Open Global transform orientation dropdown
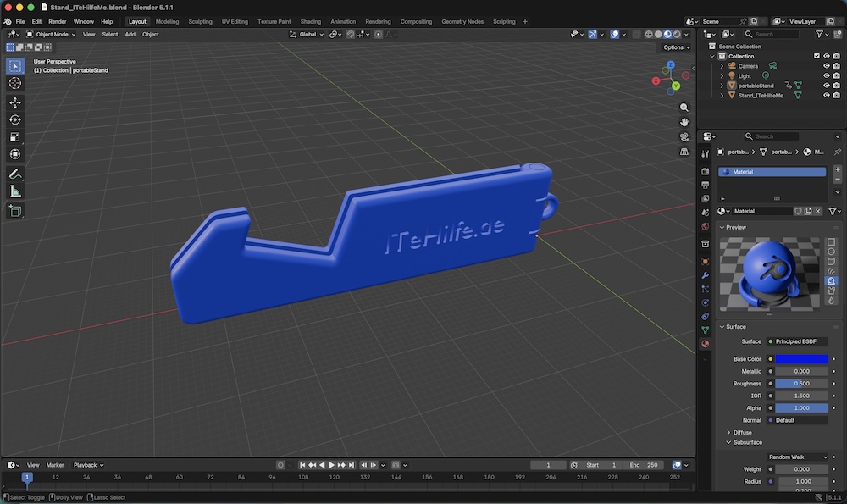Image resolution: width=847 pixels, height=504 pixels. [x=307, y=34]
